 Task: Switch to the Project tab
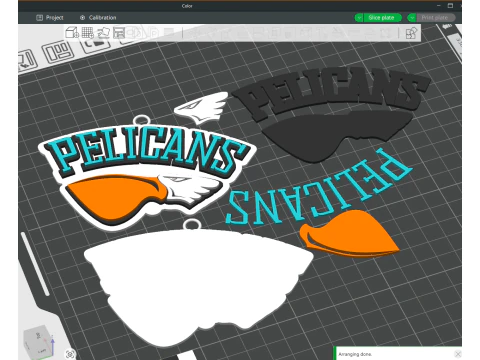[x=50, y=18]
